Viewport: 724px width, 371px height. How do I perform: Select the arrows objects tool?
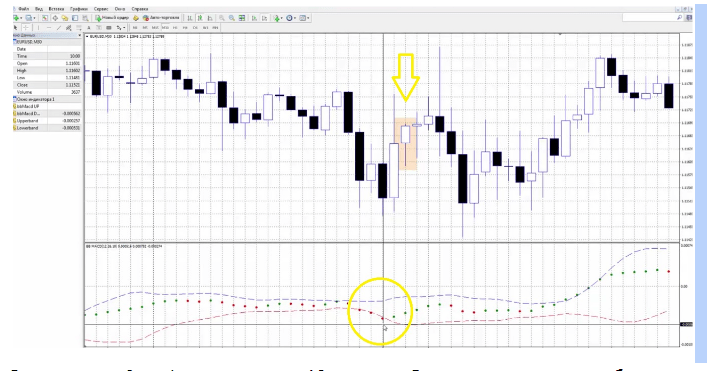click(119, 27)
